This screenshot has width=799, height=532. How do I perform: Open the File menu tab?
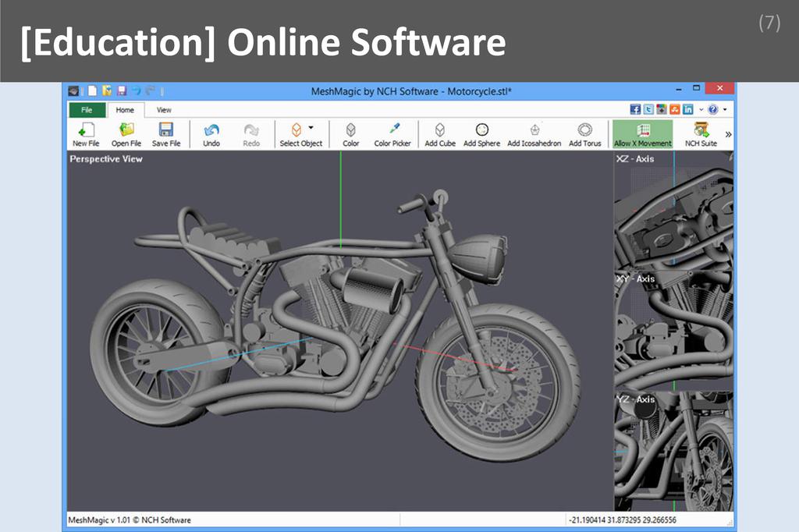pyautogui.click(x=87, y=110)
